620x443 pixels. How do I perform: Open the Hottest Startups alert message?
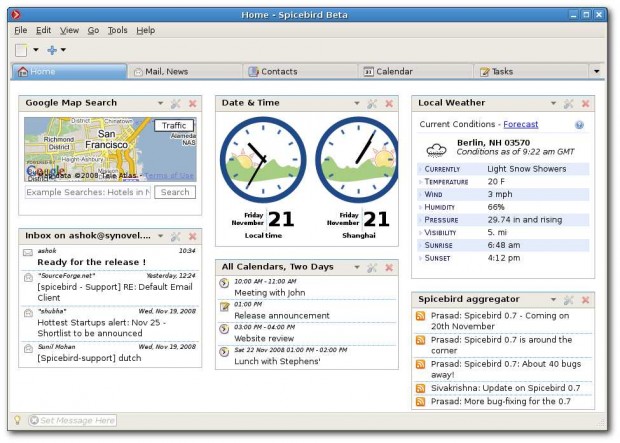102,328
